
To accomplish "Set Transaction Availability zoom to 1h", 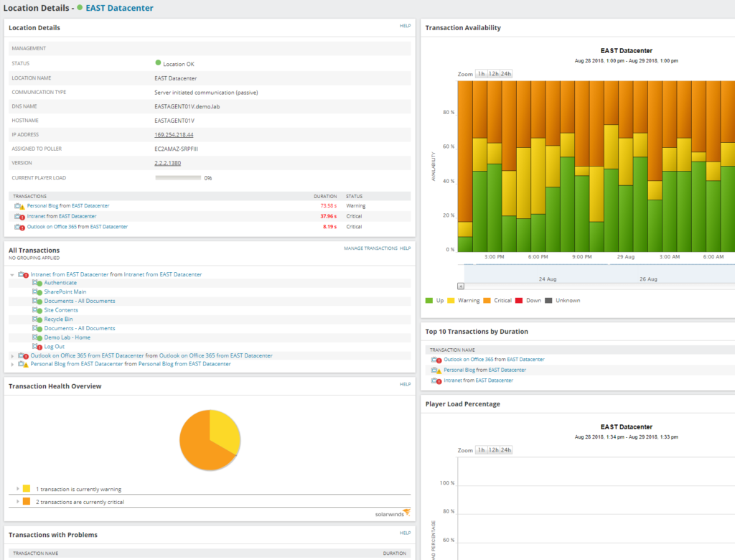I will (482, 74).
